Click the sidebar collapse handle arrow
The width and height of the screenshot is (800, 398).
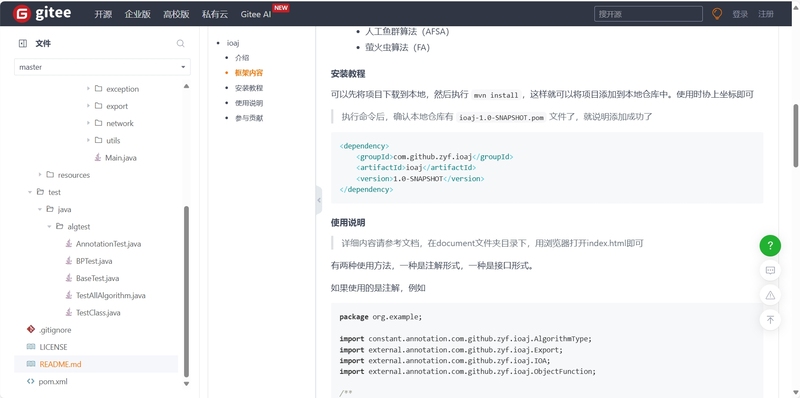coord(319,200)
